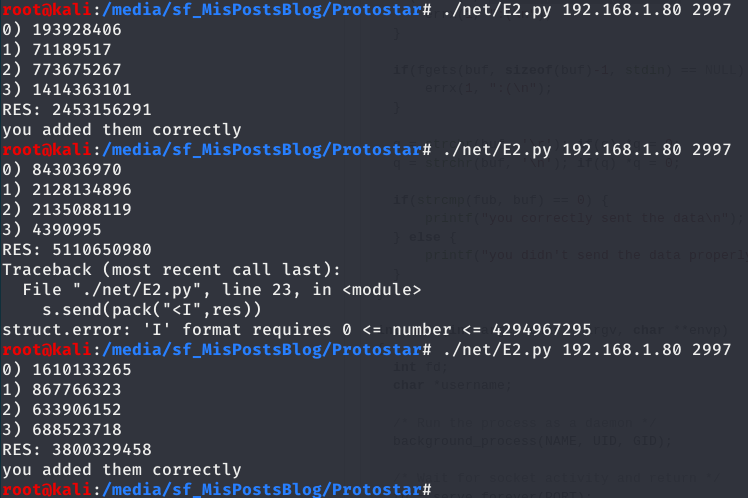This screenshot has height=498, width=748.
Task: Click the number 867766323
Action: pyautogui.click(x=77, y=390)
